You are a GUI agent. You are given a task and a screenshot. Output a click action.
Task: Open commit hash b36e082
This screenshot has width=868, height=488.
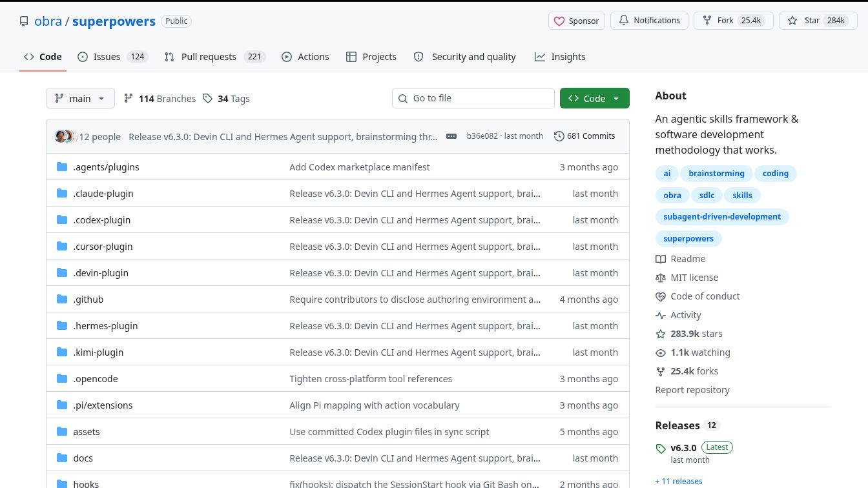click(482, 136)
